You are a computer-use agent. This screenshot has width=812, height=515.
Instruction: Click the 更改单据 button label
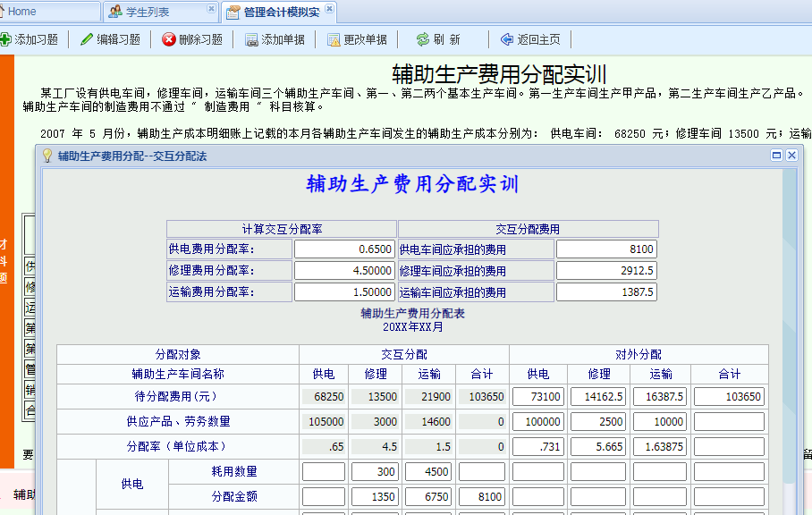[365, 39]
